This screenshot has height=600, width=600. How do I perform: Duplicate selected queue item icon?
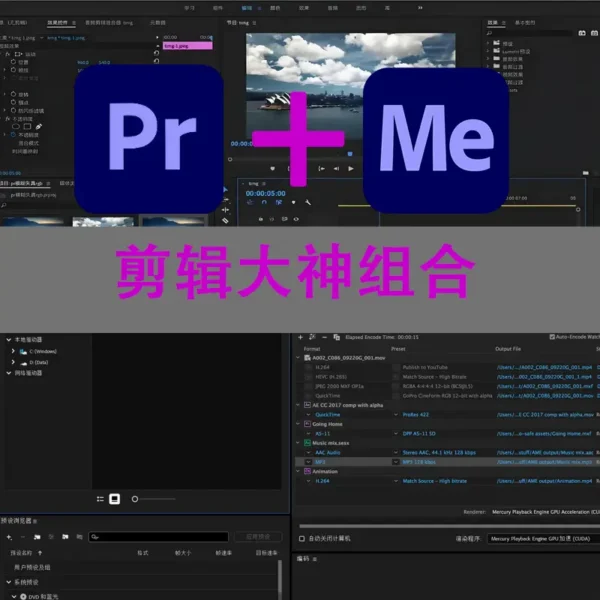[336, 337]
